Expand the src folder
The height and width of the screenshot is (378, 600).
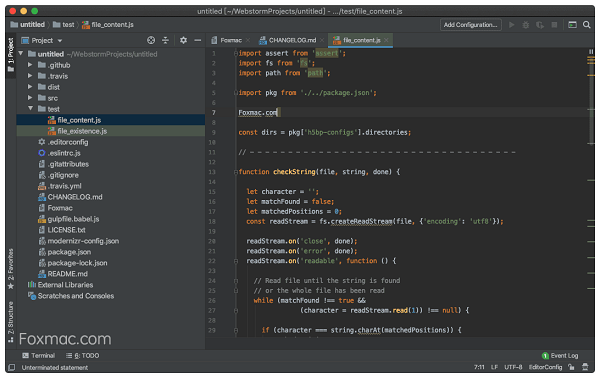30,98
